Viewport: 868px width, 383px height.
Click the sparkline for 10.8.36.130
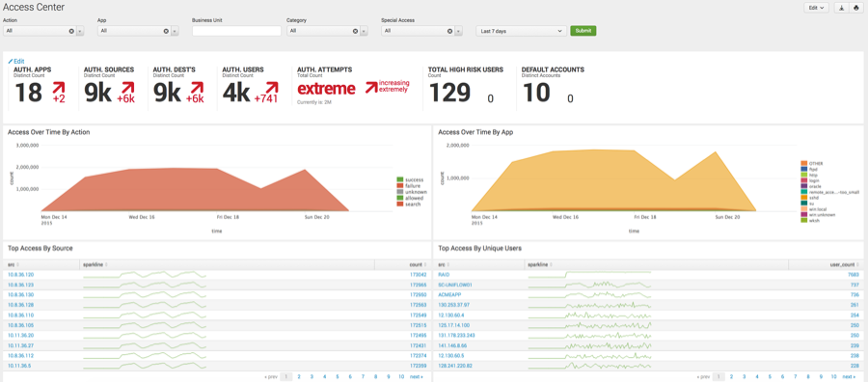[x=145, y=294]
